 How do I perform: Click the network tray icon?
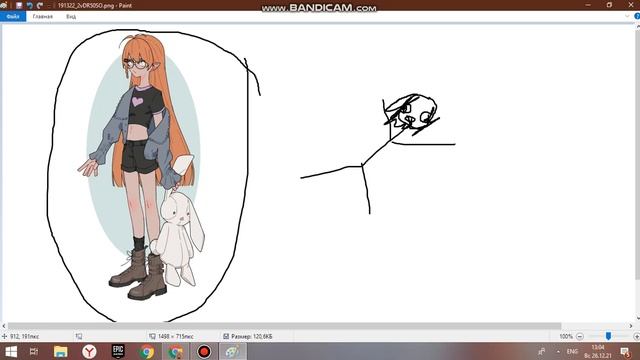click(x=542, y=351)
